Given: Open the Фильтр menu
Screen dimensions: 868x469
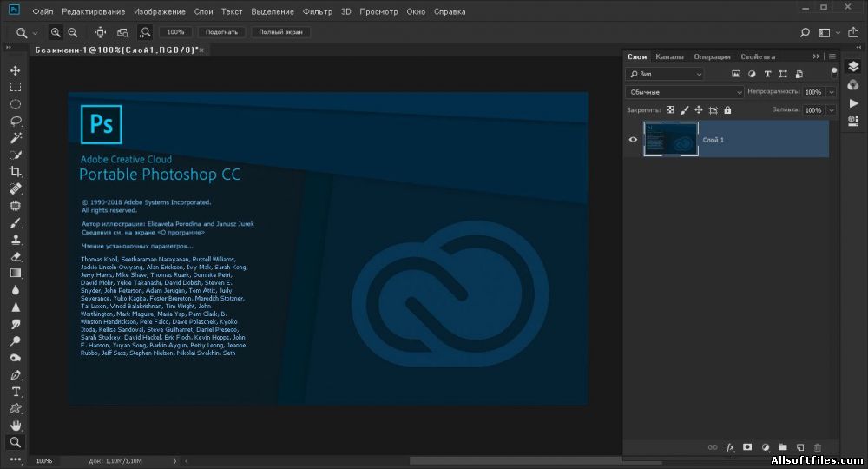Looking at the screenshot, I should tap(319, 12).
